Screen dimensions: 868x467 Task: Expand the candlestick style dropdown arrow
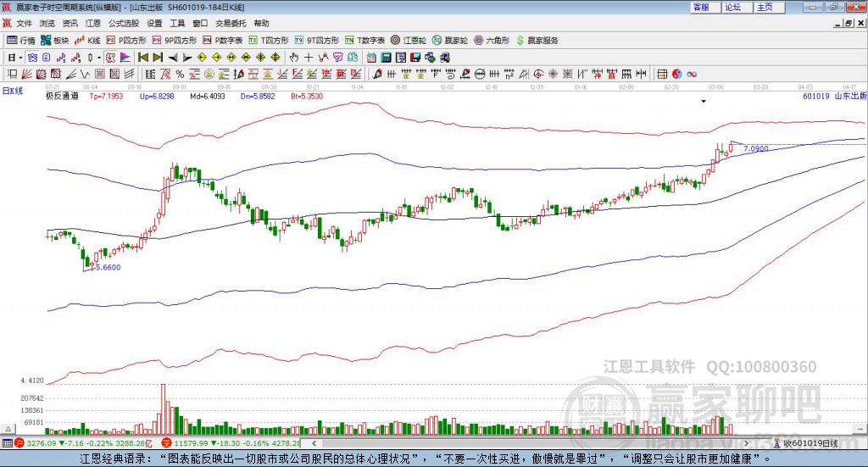(99, 58)
